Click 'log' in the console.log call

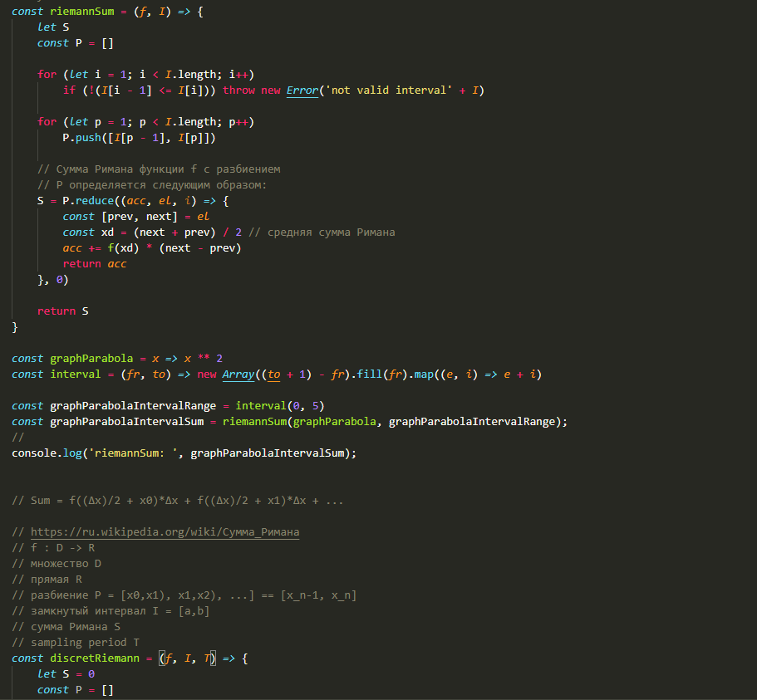72,453
